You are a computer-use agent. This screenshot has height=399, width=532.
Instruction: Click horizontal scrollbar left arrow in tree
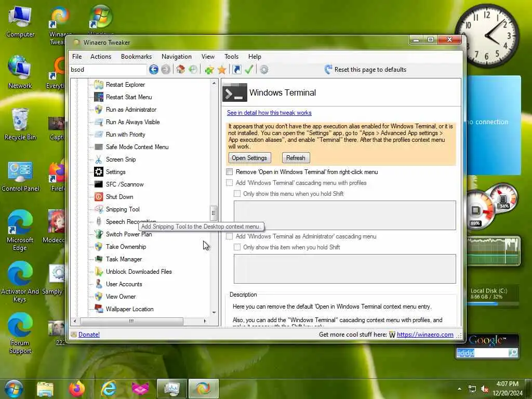[x=75, y=321]
